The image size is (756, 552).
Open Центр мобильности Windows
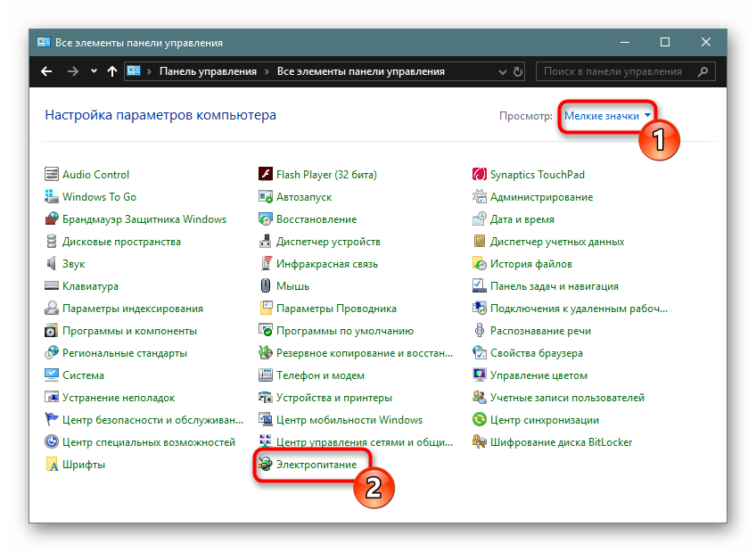pos(349,419)
